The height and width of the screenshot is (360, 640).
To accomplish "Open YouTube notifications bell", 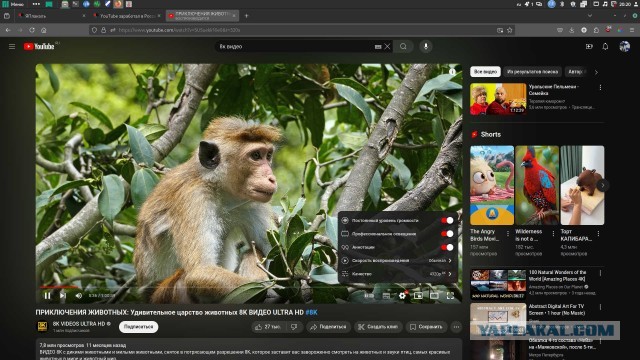I will (x=605, y=47).
